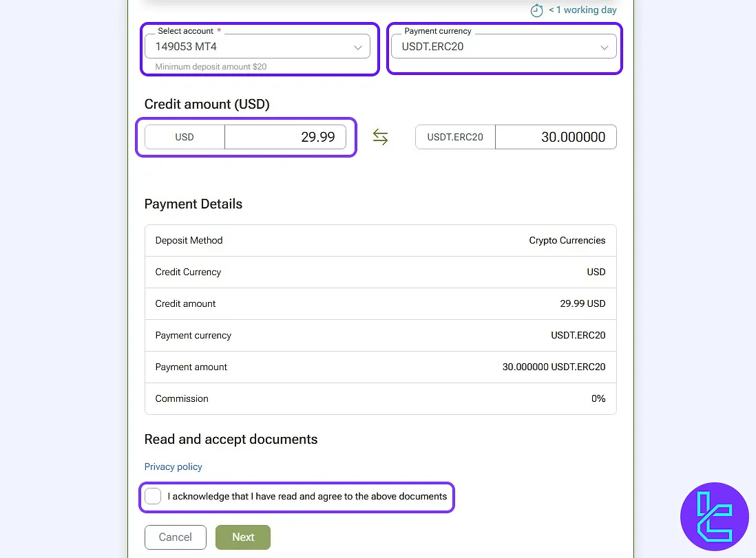Image resolution: width=756 pixels, height=558 pixels.
Task: Click the 'Payment Details' heading
Action: [x=193, y=204]
